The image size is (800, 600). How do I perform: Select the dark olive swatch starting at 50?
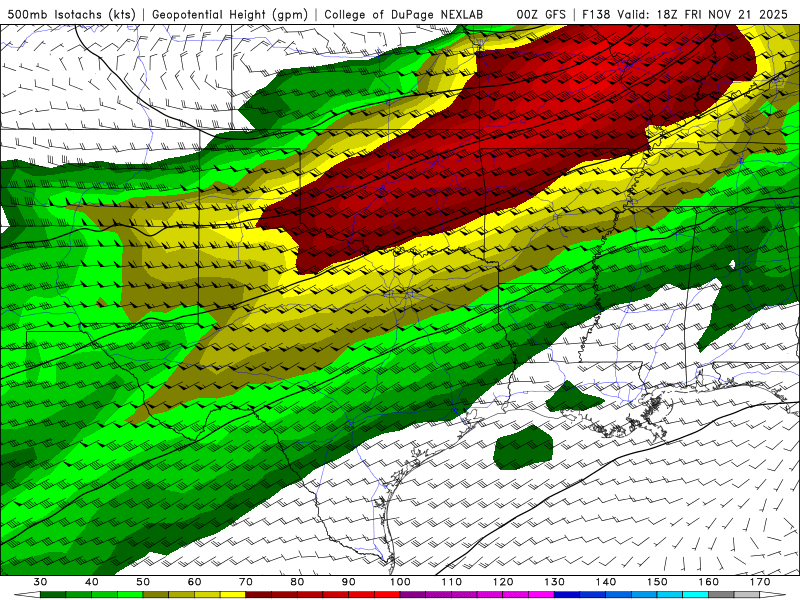click(156, 595)
